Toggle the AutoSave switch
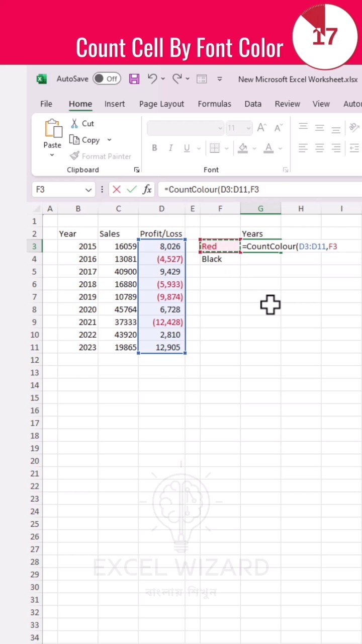Image resolution: width=362 pixels, height=644 pixels. coord(107,78)
